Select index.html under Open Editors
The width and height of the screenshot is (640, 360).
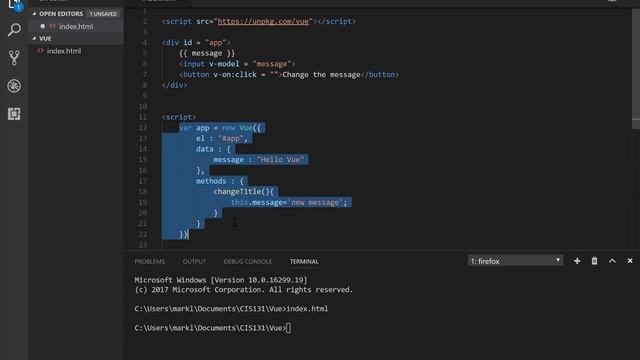76,26
